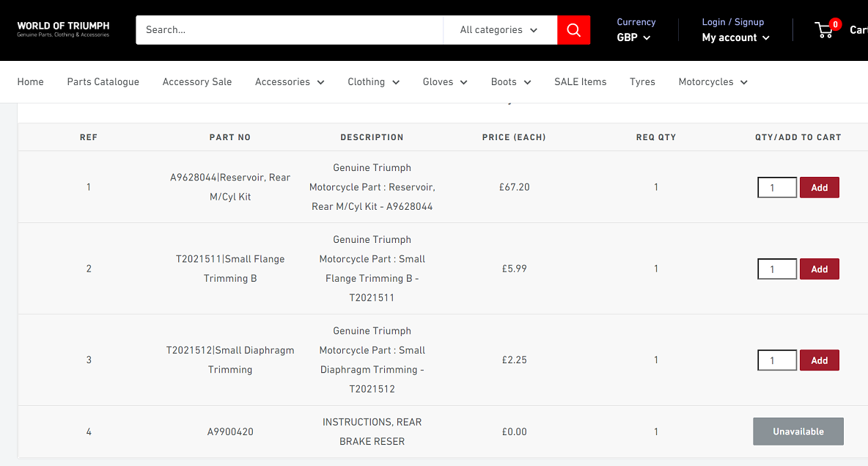The width and height of the screenshot is (868, 466).
Task: Add the Reservoir Rear M/Cyl Kit to cart
Action: tap(819, 188)
